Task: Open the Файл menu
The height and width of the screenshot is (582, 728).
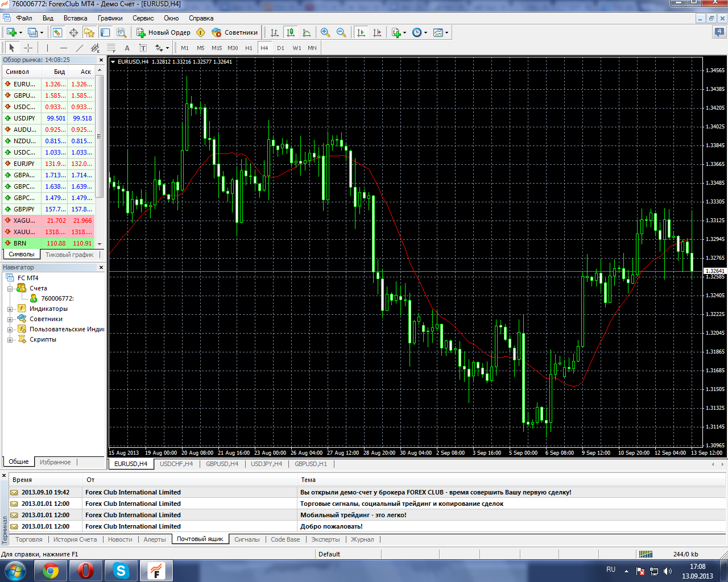Action: (x=24, y=18)
